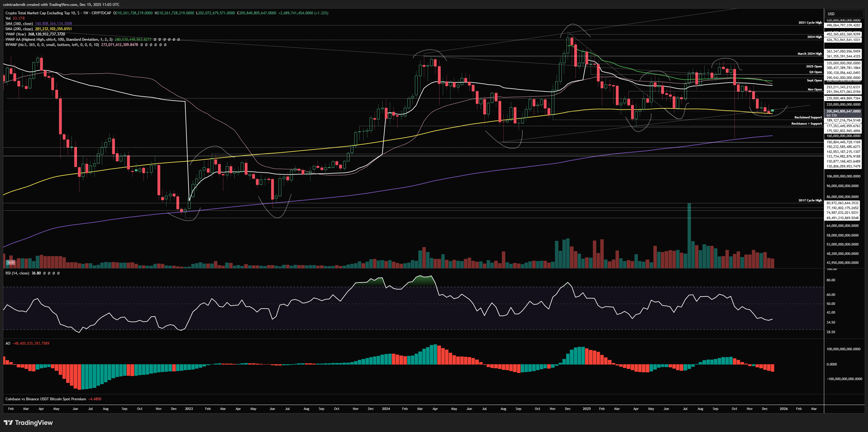Screen dimensions: 868x432
Task: Select Coinbase vs Binance Spot Premium label
Action: [x=45, y=399]
